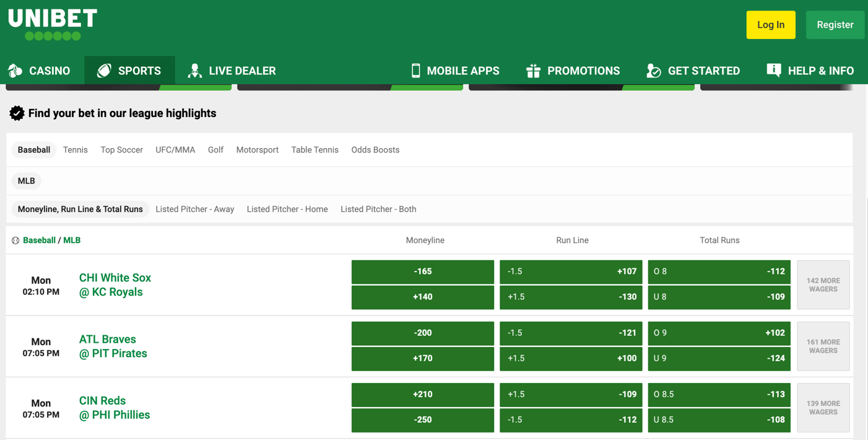868x440 pixels.
Task: Go to Live Dealer
Action: tap(232, 71)
